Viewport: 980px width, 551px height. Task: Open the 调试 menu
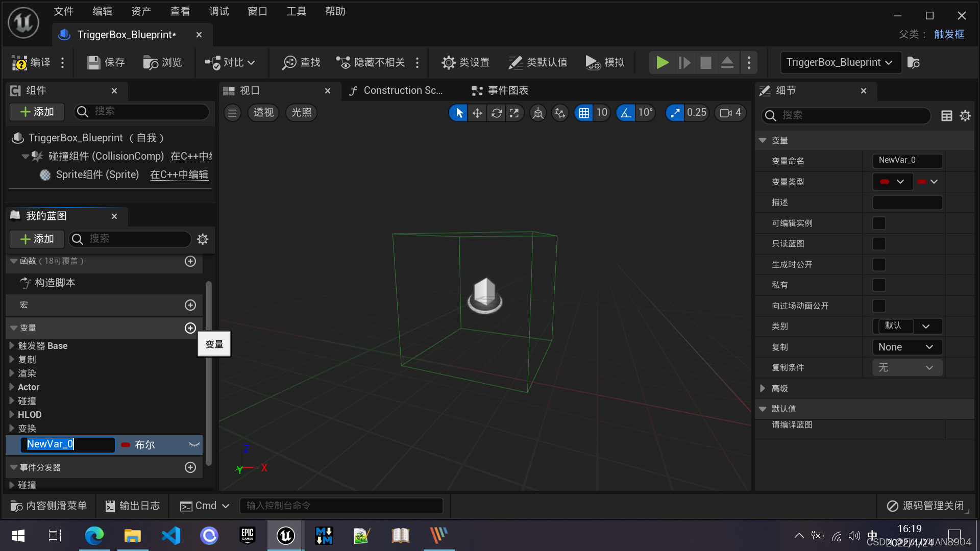[x=219, y=11]
